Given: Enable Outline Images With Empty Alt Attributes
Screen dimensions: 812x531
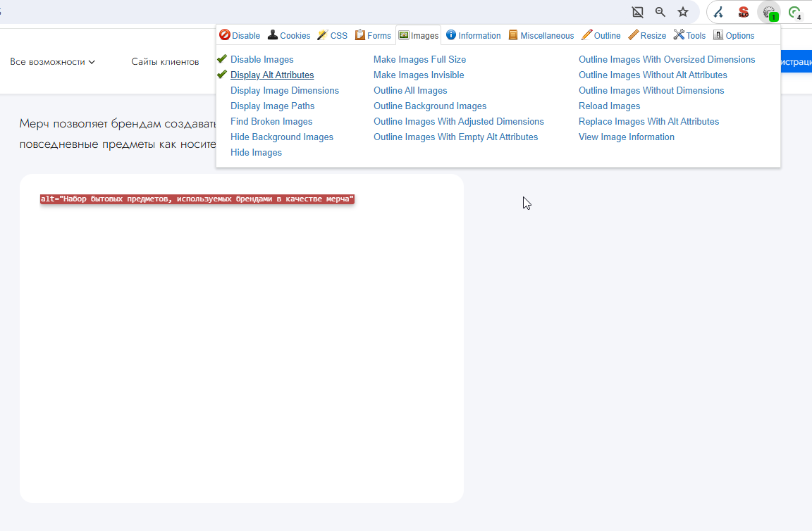Looking at the screenshot, I should [455, 137].
